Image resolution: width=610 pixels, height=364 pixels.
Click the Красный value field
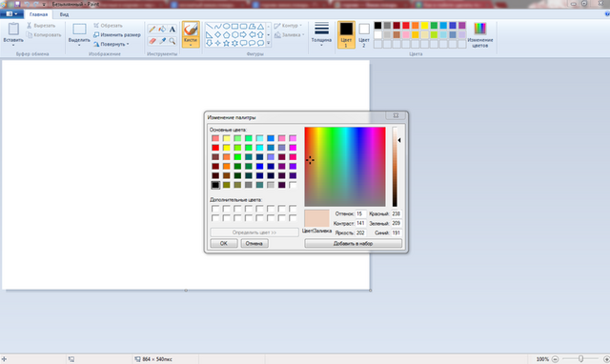[x=396, y=213]
